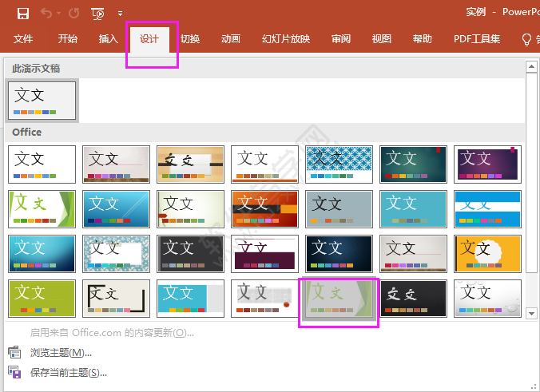Pick the current presentation theme under 此演示文稿
The height and width of the screenshot is (392, 540).
coord(42,101)
